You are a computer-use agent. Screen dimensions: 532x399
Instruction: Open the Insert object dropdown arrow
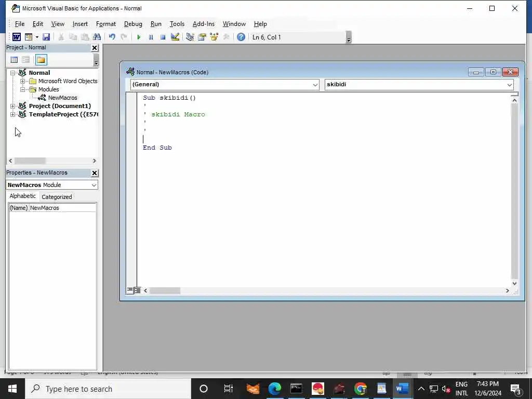click(x=37, y=37)
